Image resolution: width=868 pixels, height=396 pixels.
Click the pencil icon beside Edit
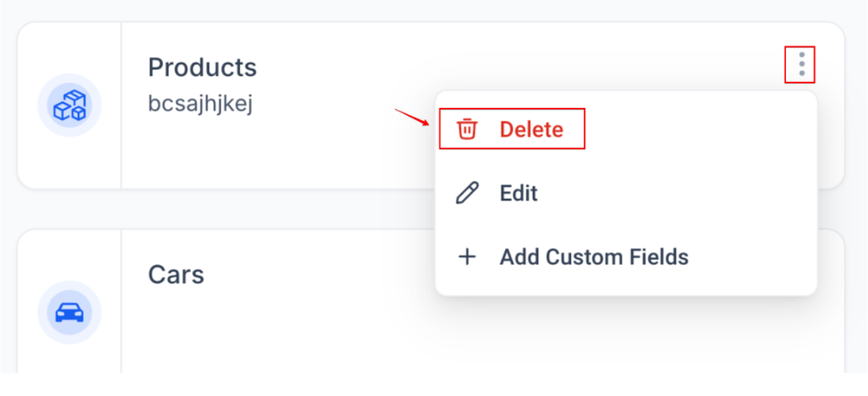pos(467,193)
